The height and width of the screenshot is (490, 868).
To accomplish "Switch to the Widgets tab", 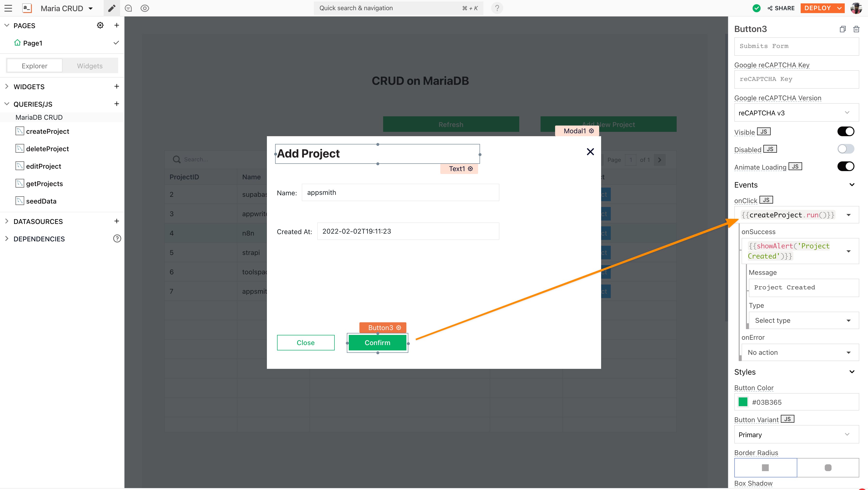I will pos(90,66).
